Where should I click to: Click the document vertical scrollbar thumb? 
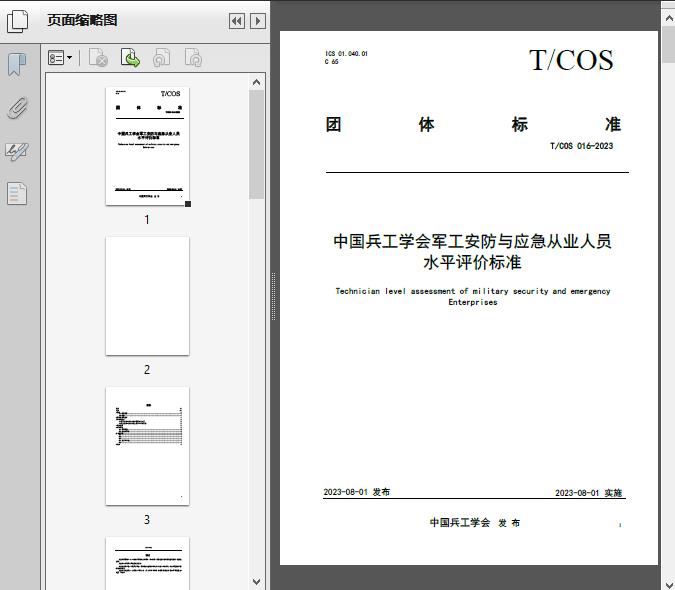click(x=669, y=44)
